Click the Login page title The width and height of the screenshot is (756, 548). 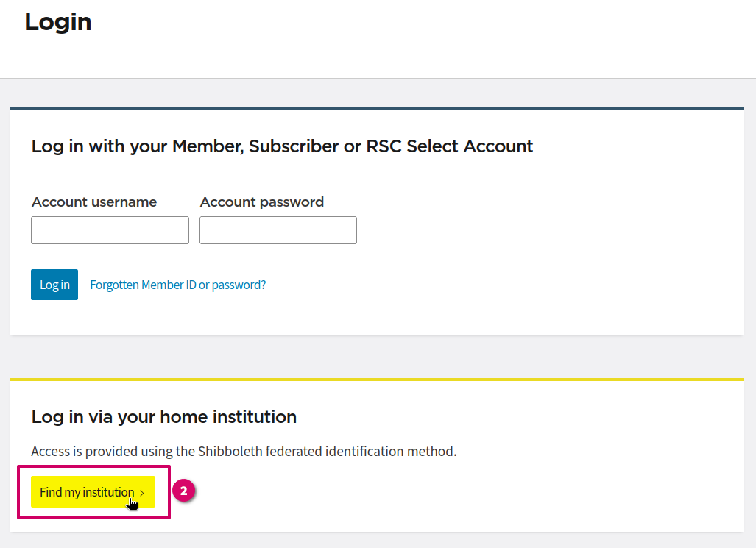[58, 22]
